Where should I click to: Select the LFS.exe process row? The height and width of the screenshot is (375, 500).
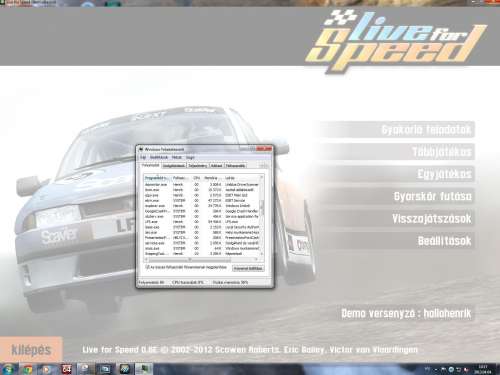(x=202, y=222)
